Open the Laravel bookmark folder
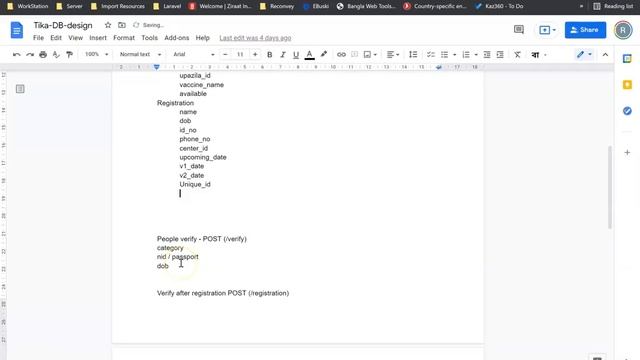640x360 pixels. coord(167,6)
